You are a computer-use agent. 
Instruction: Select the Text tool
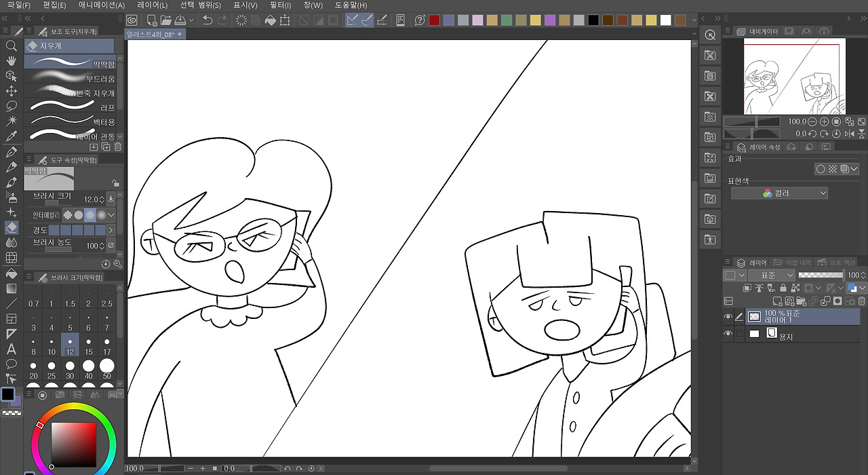(x=11, y=349)
